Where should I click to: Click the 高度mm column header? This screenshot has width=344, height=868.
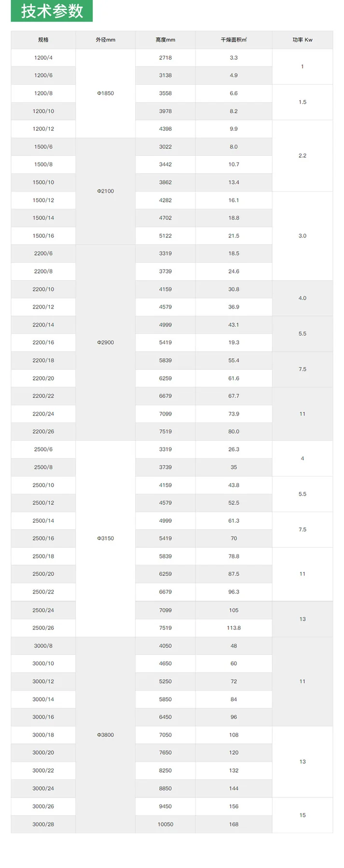click(165, 40)
